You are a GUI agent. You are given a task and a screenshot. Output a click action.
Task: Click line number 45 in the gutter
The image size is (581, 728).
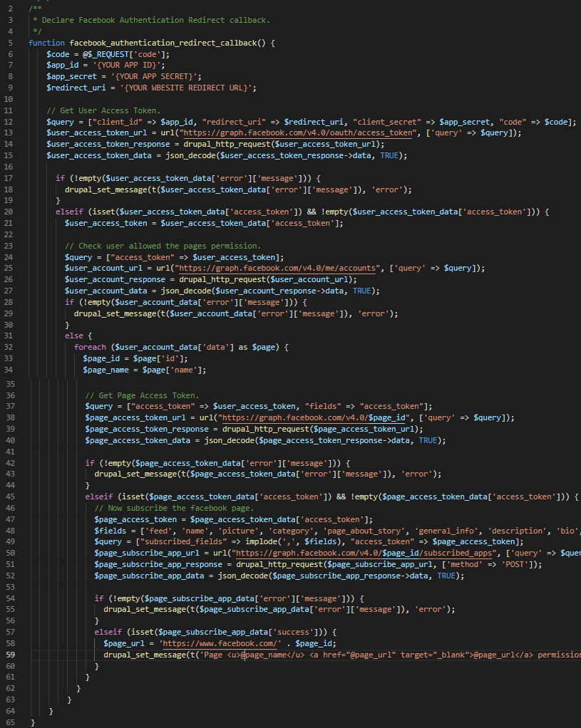10,496
